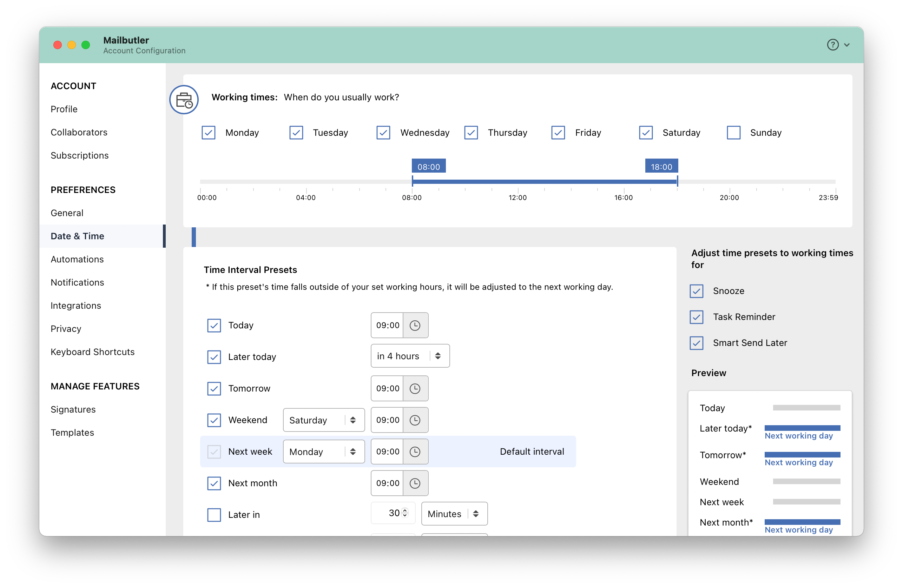Toggle Tuesday working day checkbox
903x588 pixels.
(x=296, y=133)
